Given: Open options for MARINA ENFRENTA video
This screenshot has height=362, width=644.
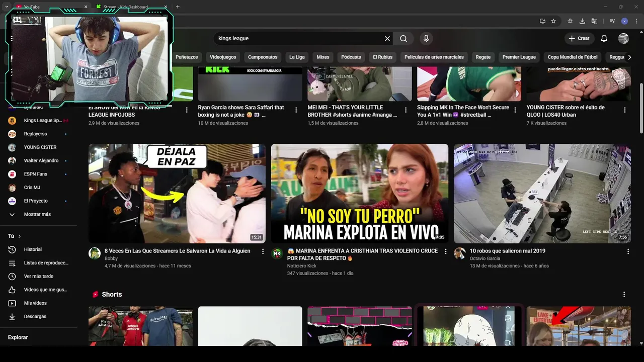Looking at the screenshot, I should [x=445, y=251].
